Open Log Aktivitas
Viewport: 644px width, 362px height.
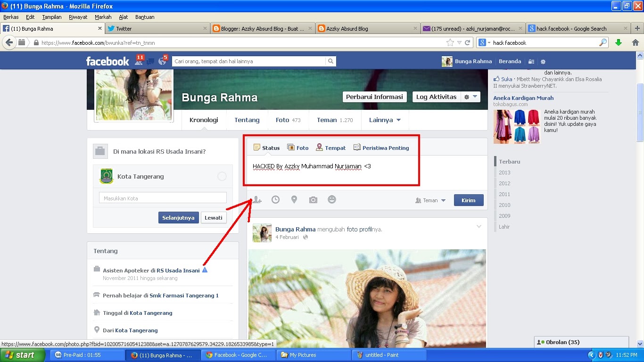(436, 97)
